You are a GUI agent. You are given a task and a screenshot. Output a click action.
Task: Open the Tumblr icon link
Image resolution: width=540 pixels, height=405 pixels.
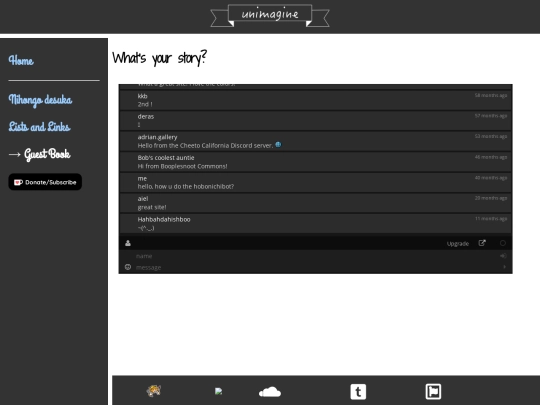(x=358, y=392)
